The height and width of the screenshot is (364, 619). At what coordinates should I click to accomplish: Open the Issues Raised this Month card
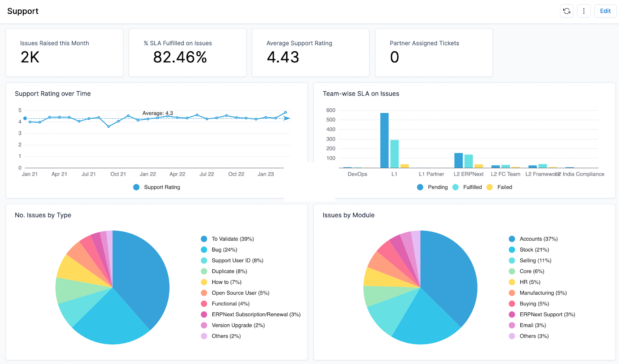[64, 53]
